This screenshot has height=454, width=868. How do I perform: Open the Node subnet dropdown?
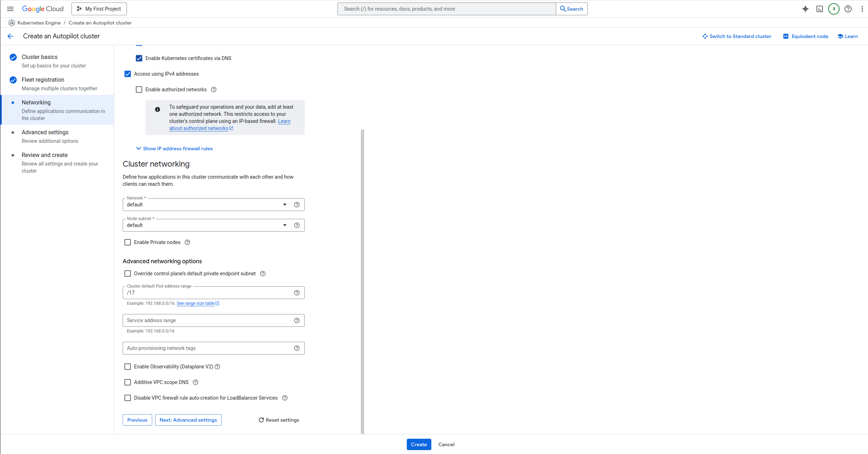point(284,225)
